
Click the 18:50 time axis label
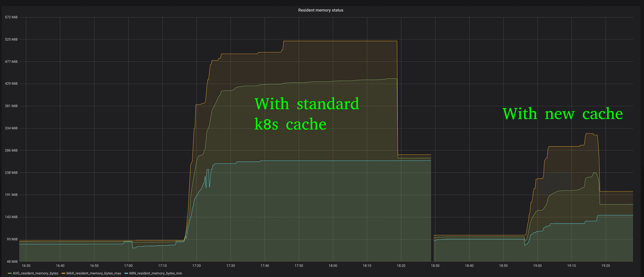[503, 266]
